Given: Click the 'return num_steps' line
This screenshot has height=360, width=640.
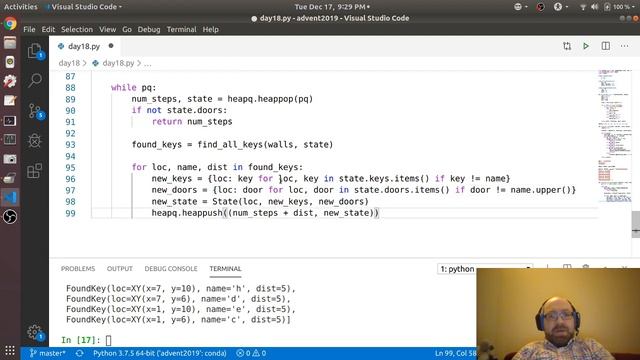Looking at the screenshot, I should coord(192,122).
